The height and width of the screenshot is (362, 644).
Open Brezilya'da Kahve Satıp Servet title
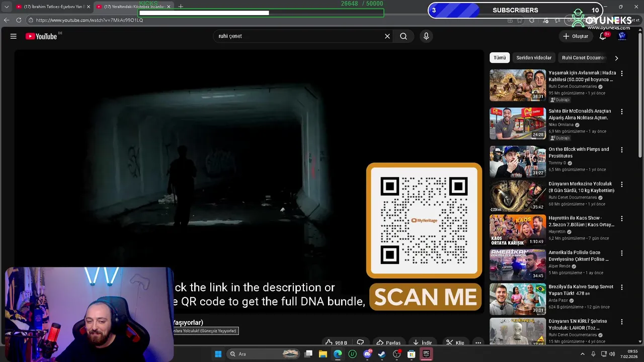(581, 290)
